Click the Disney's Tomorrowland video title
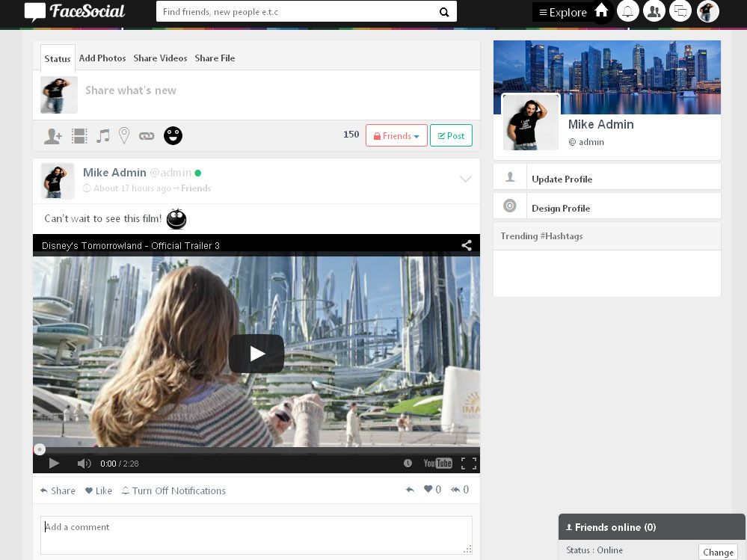 coord(131,246)
